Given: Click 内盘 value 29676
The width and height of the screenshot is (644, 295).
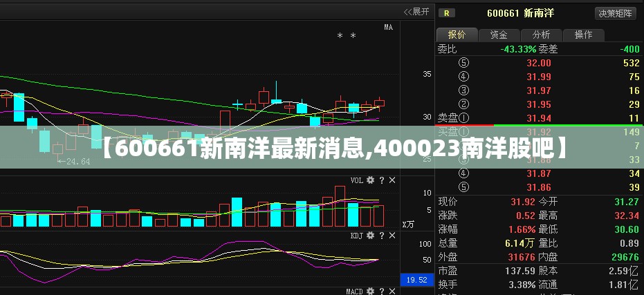Looking at the screenshot, I should (625, 257).
